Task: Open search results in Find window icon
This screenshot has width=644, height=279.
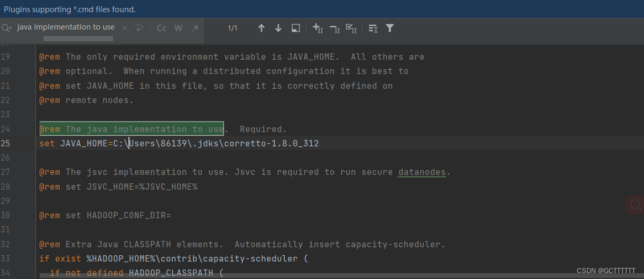Action: tap(296, 28)
